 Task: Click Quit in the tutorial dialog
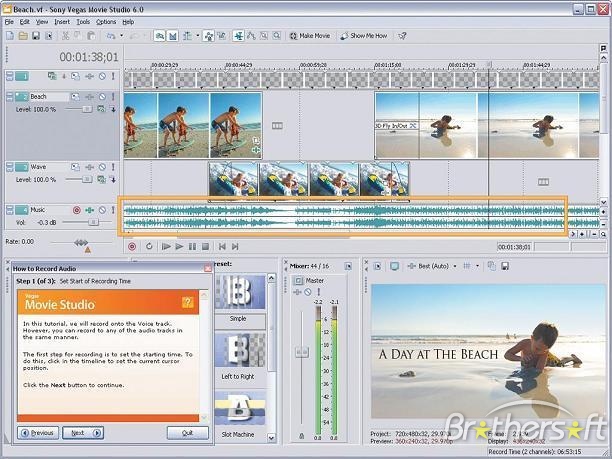[x=188, y=433]
